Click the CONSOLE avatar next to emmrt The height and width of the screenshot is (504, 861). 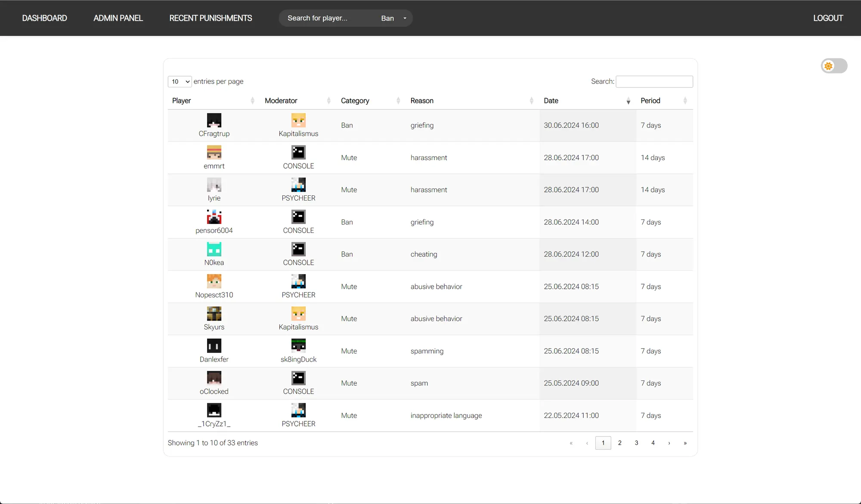(x=298, y=152)
